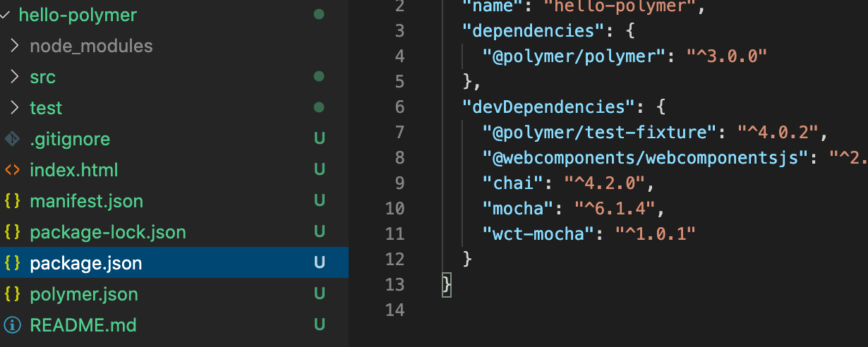Click the JSON braces icon beside package.json
Image resolution: width=868 pixels, height=347 pixels.
12,263
